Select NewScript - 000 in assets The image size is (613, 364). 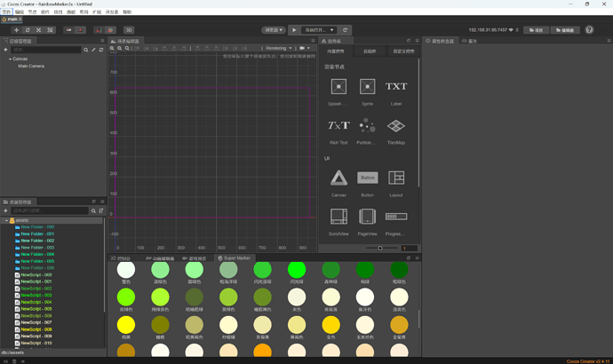click(36, 275)
